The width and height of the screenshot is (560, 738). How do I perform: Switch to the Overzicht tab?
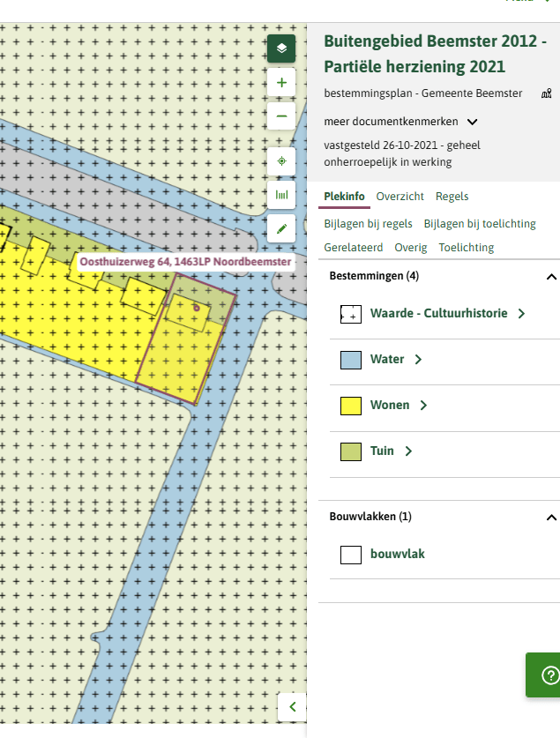coord(400,197)
